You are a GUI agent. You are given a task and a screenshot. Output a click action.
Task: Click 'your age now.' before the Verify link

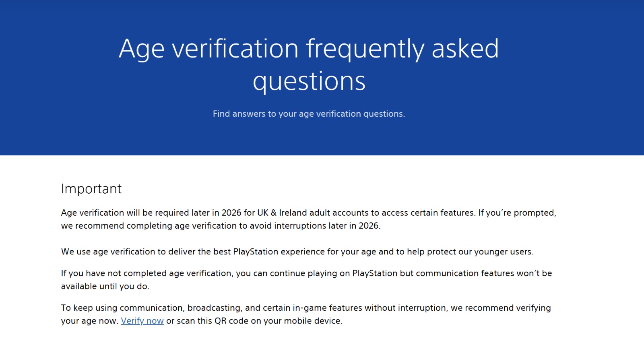[89, 321]
